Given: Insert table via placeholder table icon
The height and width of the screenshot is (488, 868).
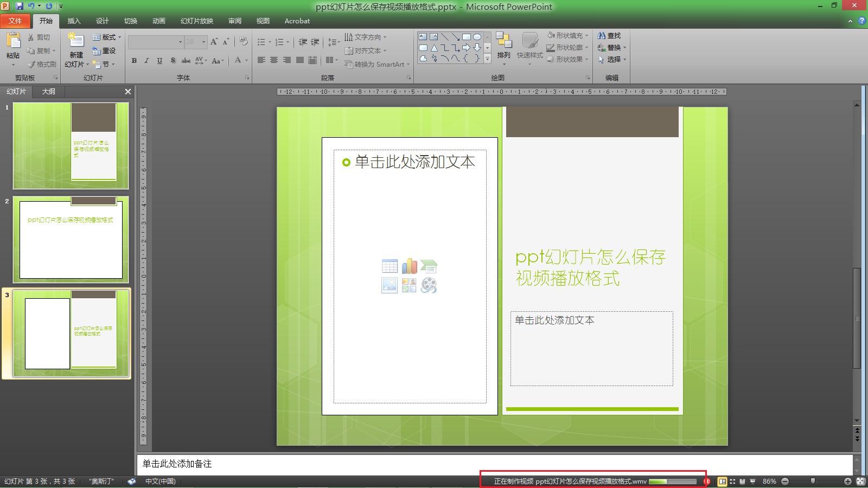Looking at the screenshot, I should pyautogui.click(x=390, y=266).
